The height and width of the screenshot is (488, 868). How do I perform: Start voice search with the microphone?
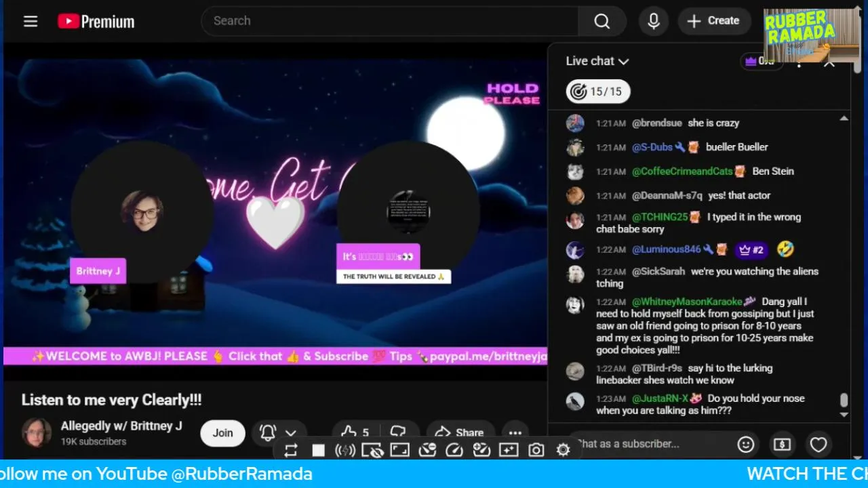tap(654, 21)
